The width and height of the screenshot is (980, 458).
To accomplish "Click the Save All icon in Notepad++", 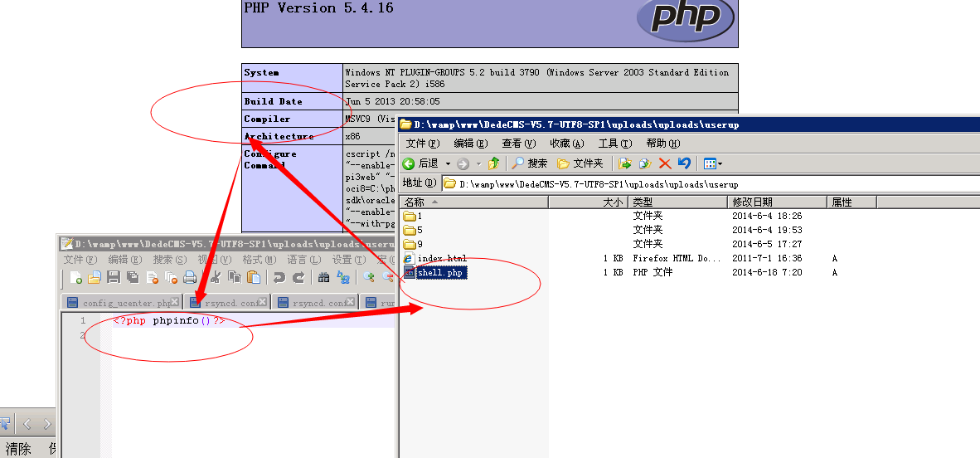I will (133, 278).
